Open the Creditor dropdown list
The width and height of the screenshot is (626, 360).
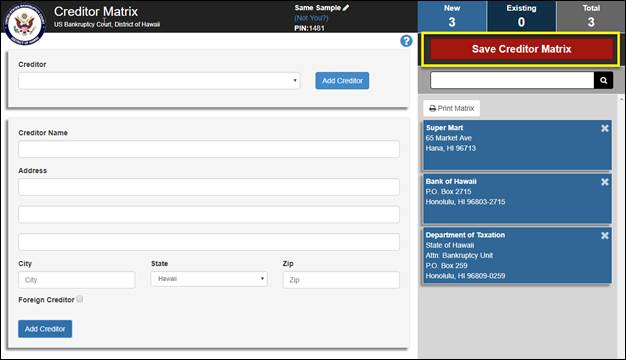click(159, 81)
